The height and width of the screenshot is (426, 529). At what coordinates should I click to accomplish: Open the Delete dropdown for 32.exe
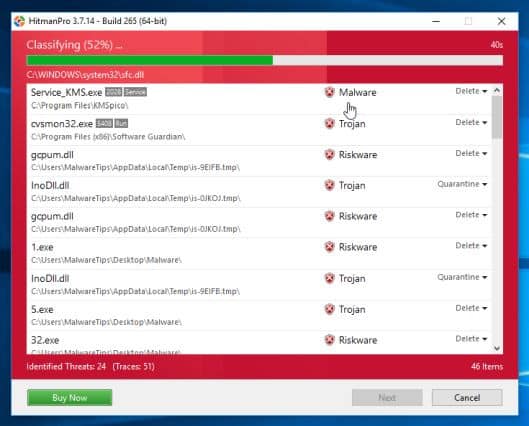tap(471, 339)
